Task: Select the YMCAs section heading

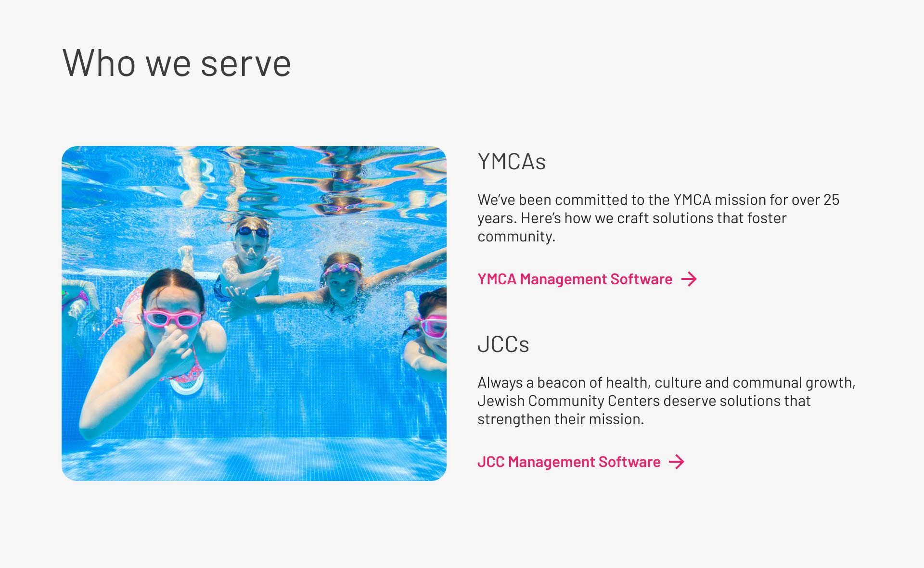Action: point(512,162)
